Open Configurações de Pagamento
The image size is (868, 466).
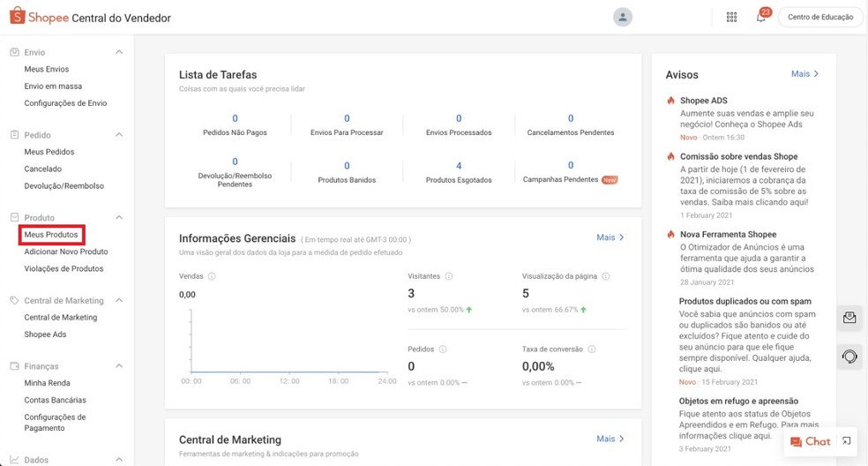tap(55, 423)
